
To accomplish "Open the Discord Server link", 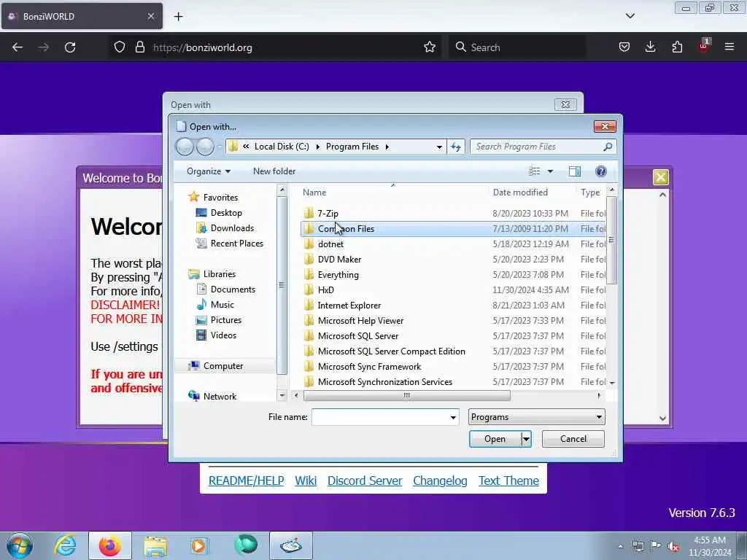I will (x=365, y=481).
